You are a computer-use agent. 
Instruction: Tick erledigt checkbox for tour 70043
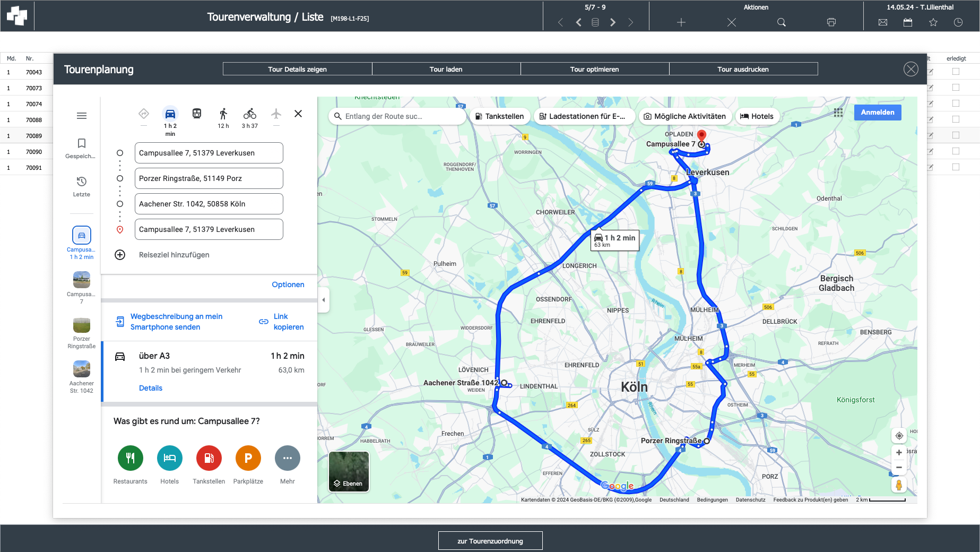pos(956,72)
